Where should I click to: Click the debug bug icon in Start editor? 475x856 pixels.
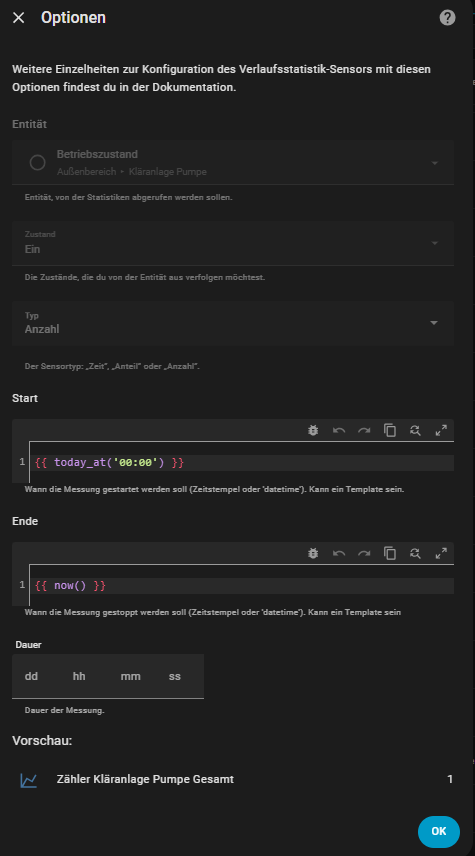point(313,430)
